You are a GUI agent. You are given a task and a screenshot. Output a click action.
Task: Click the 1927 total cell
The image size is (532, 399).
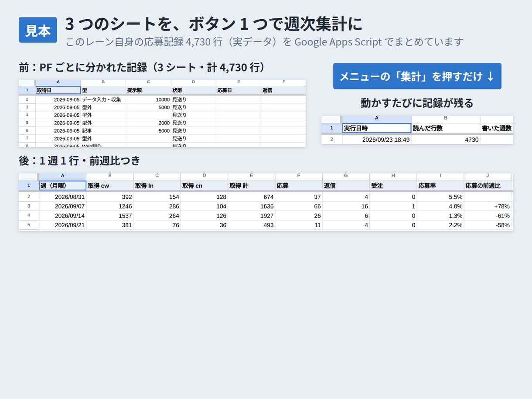click(x=252, y=216)
